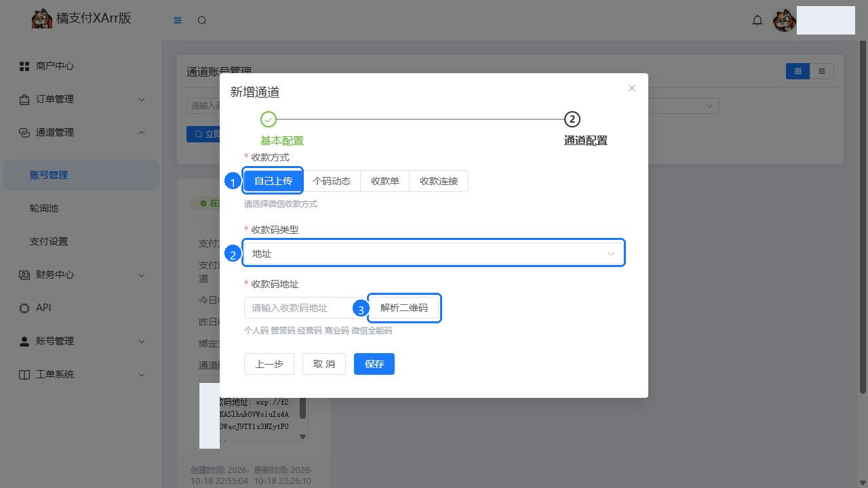
Task: Collapse the 通道管理 menu chevron
Action: coord(142,132)
